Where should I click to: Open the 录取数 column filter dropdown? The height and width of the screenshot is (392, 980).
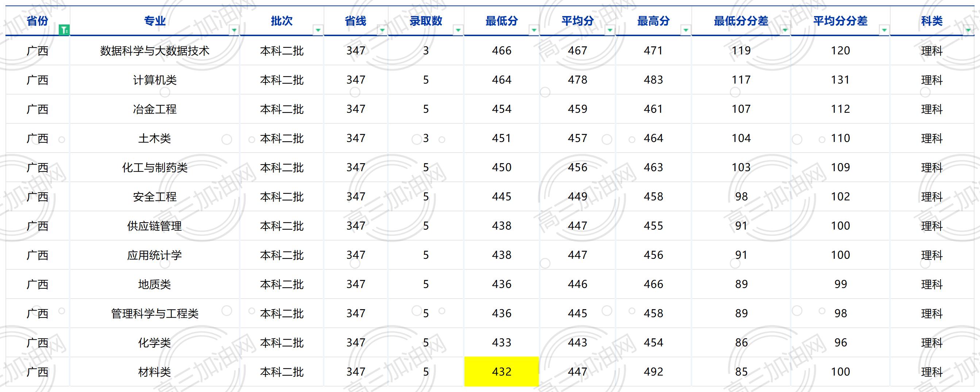(x=458, y=30)
